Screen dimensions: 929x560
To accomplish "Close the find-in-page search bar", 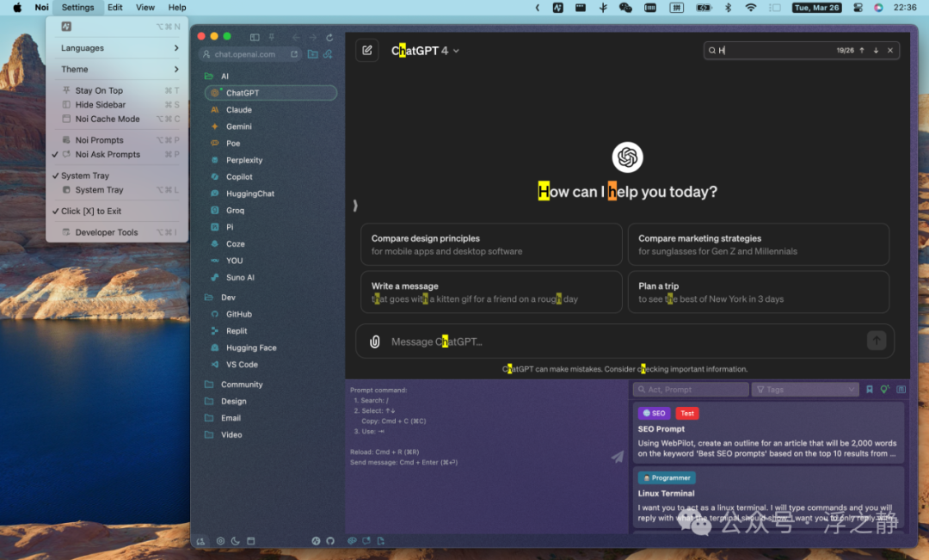I will point(890,51).
